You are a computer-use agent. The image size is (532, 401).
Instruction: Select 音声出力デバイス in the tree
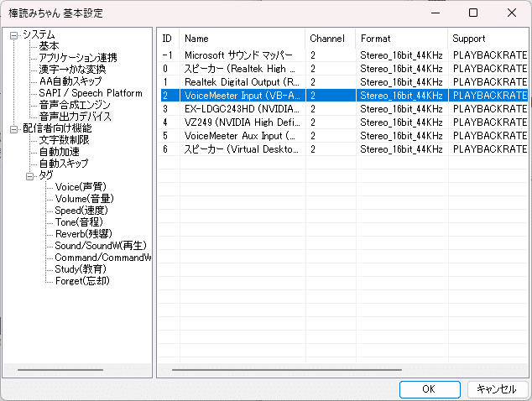pos(76,117)
